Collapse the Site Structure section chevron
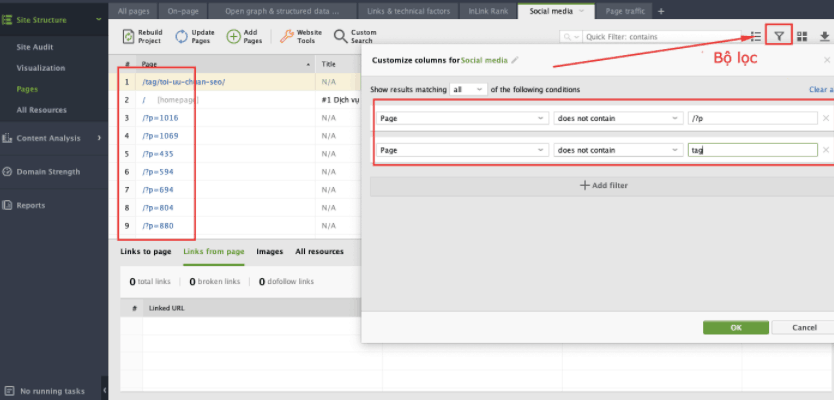Screen dimensions: 834x400 tap(98, 20)
